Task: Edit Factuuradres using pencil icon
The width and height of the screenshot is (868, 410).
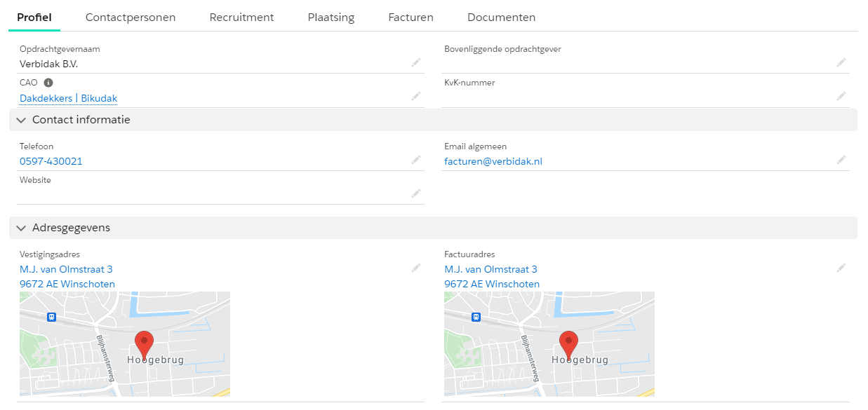Action: coord(841,268)
